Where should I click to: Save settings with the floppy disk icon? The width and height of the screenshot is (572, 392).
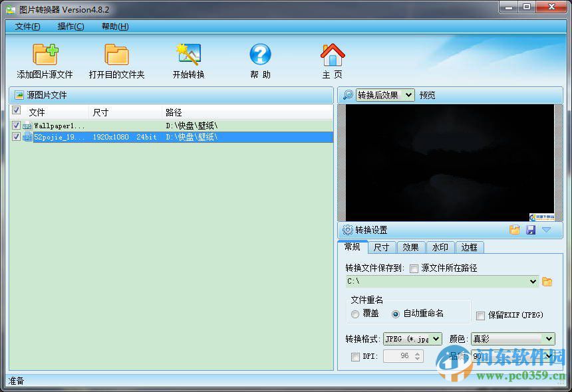coord(531,229)
